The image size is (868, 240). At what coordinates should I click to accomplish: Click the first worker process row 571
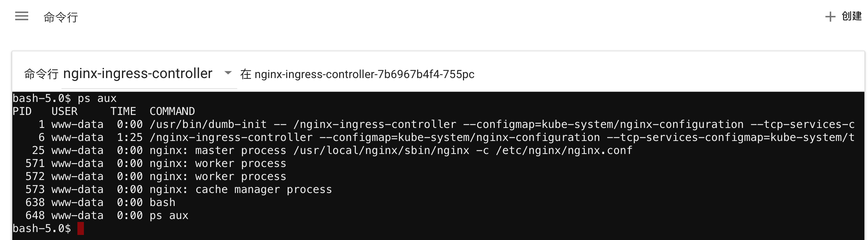149,163
